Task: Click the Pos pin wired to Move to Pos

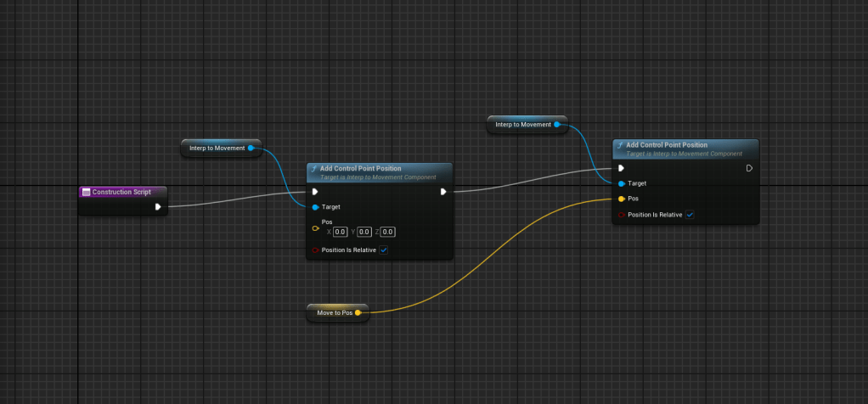Action: point(621,199)
